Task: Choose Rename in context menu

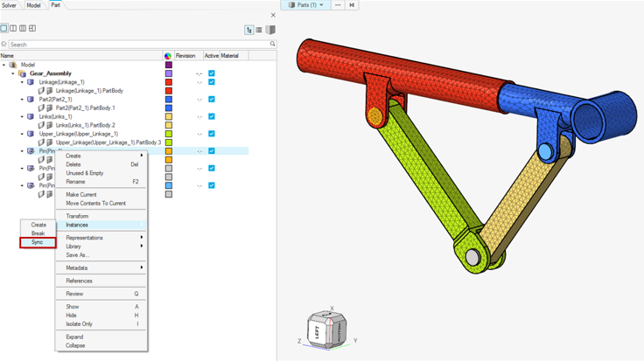Action: (101, 182)
